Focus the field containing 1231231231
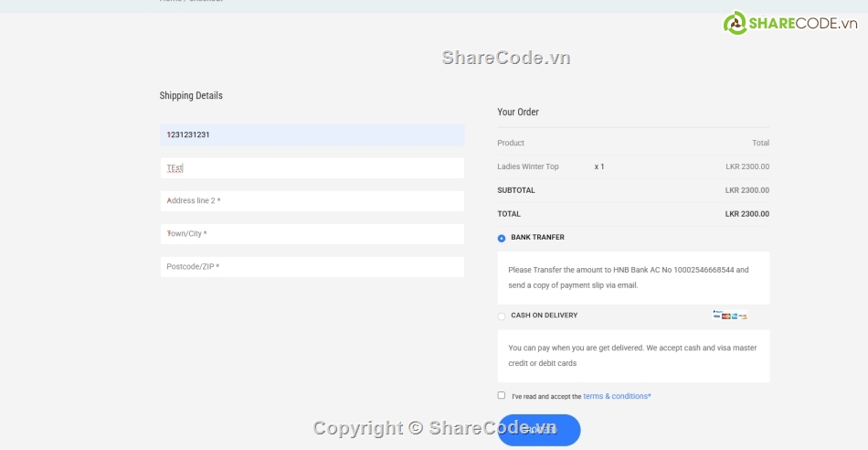 click(312, 135)
